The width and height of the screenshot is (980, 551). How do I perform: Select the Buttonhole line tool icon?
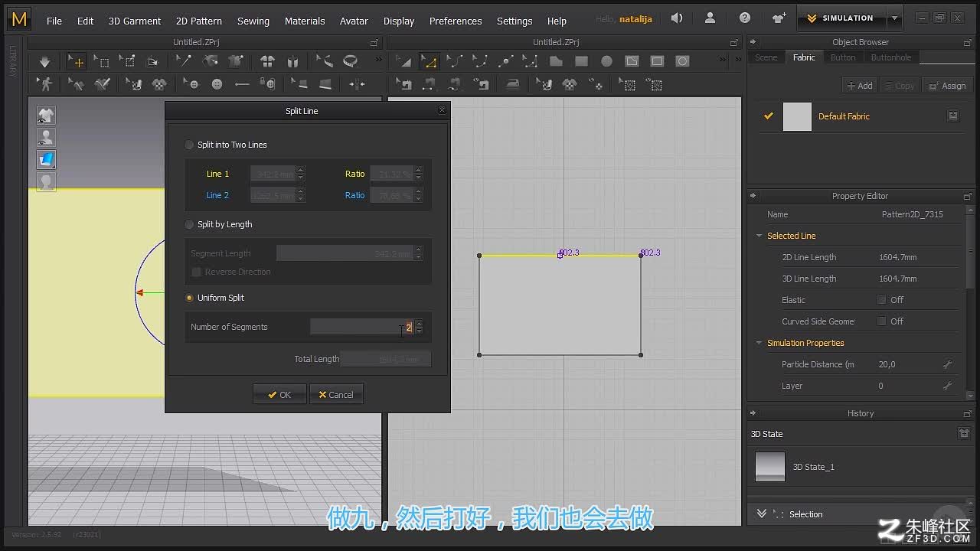click(x=243, y=84)
